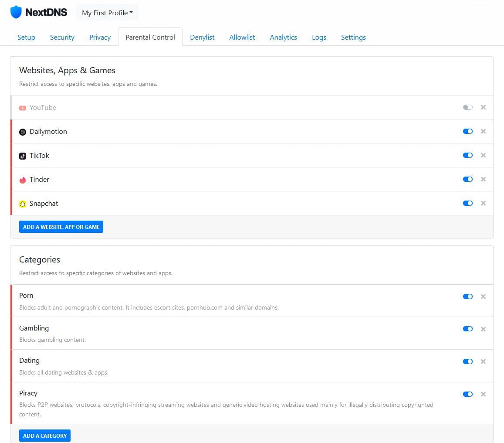Viewport: 504px width, 443px height.
Task: Enable the YouTube restriction toggle
Action: point(467,107)
